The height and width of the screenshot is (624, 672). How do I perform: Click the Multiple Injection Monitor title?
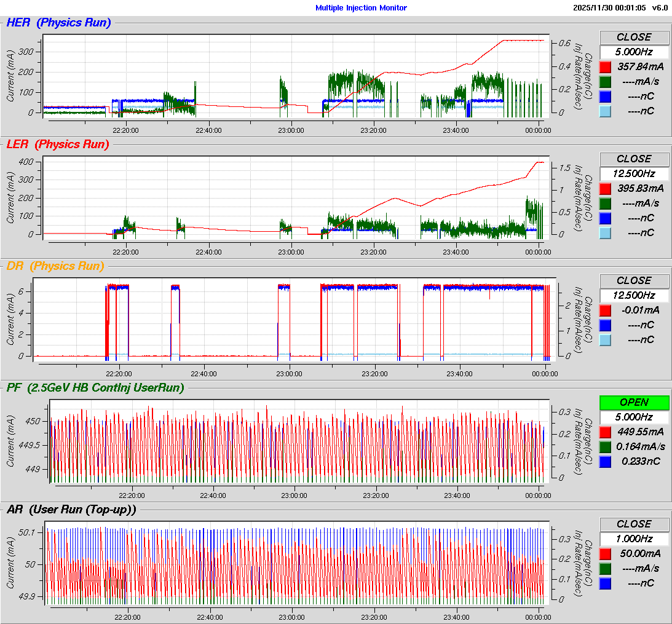pyautogui.click(x=361, y=8)
